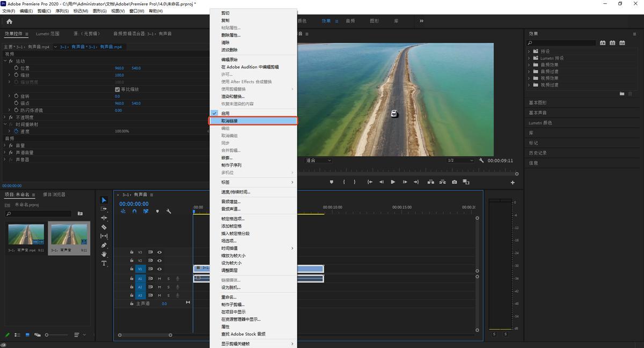Open the 适合 zoom level dropdown

pyautogui.click(x=318, y=160)
